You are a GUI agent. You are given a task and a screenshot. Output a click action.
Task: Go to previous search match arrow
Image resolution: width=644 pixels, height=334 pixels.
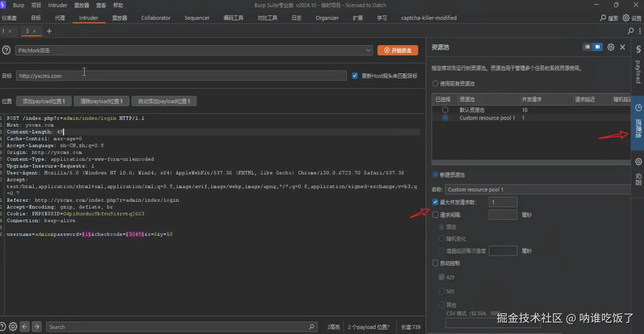25,326
